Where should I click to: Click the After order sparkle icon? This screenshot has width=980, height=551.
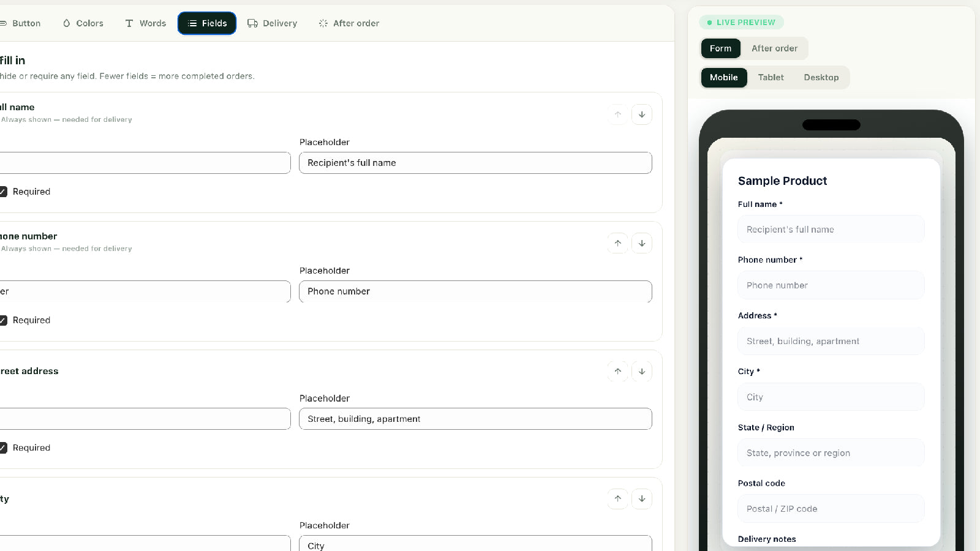tap(323, 23)
